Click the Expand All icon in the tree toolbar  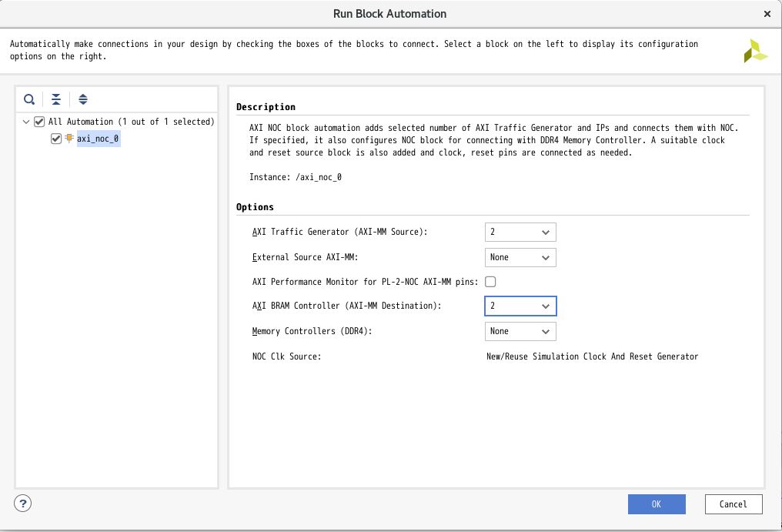tap(83, 99)
